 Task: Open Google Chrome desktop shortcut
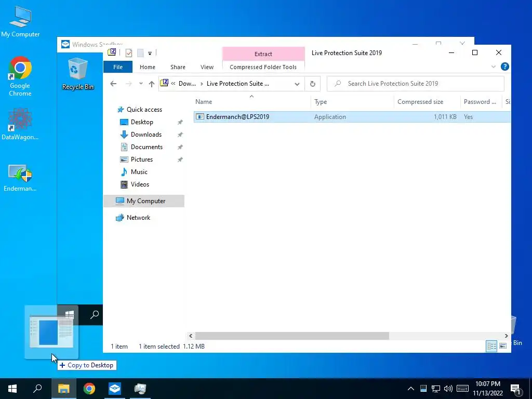point(20,76)
